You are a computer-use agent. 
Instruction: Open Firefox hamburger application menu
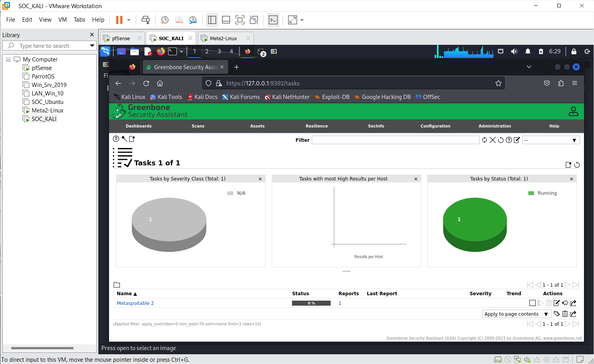575,83
